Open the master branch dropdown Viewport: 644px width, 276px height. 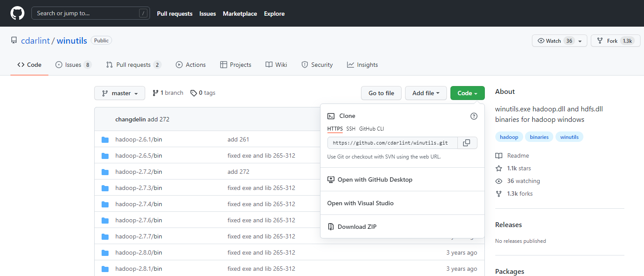coord(119,93)
